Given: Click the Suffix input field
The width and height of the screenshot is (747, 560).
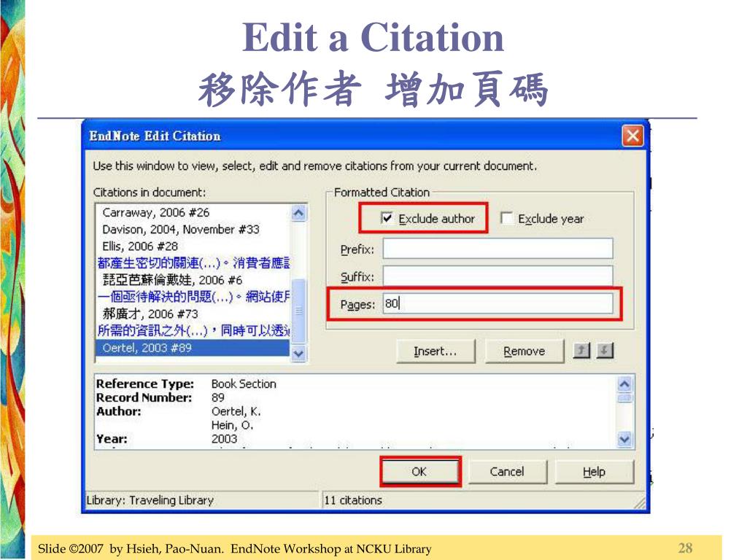Looking at the screenshot, I should coord(498,276).
